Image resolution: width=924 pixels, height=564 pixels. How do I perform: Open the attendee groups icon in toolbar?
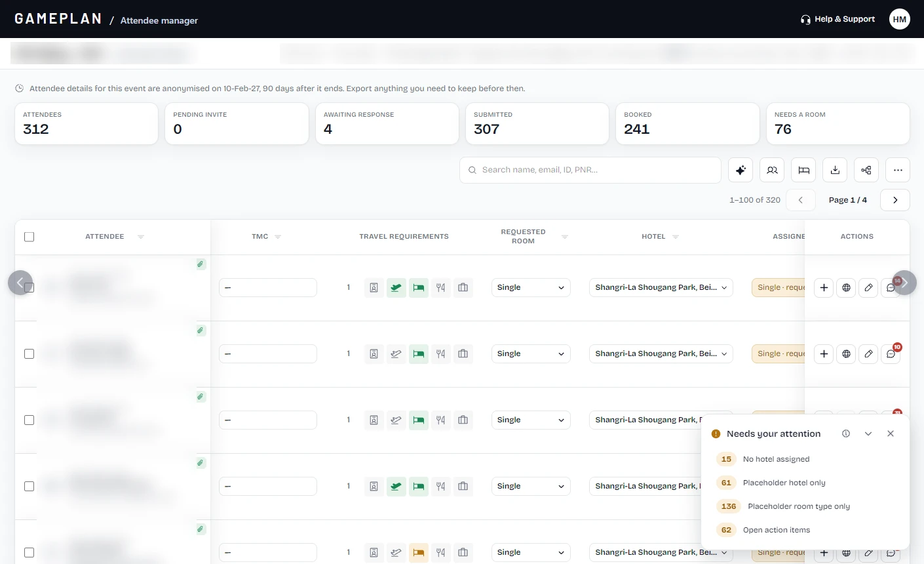772,171
